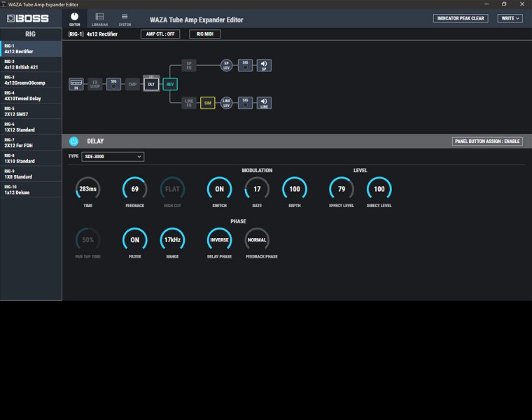Select RIG-7 2X12 For FOH
This screenshot has height=420, width=532.
click(31, 143)
